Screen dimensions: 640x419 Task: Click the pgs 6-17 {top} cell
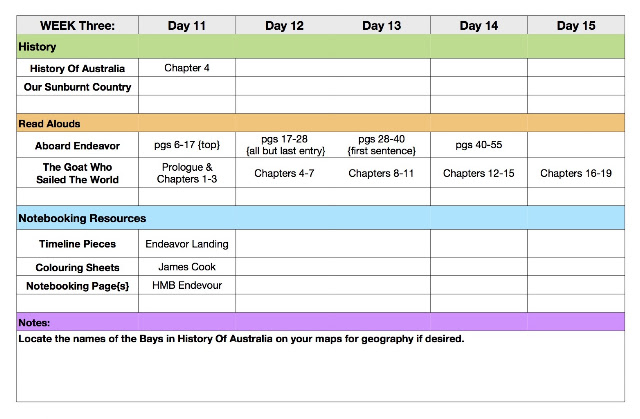[187, 145]
